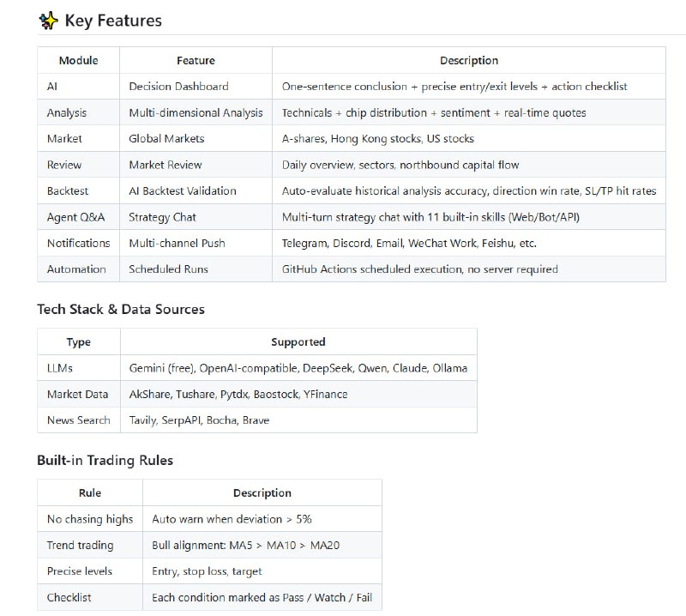Select the Global Markets feature cell
Image resolution: width=686 pixels, height=616 pixels.
click(166, 138)
